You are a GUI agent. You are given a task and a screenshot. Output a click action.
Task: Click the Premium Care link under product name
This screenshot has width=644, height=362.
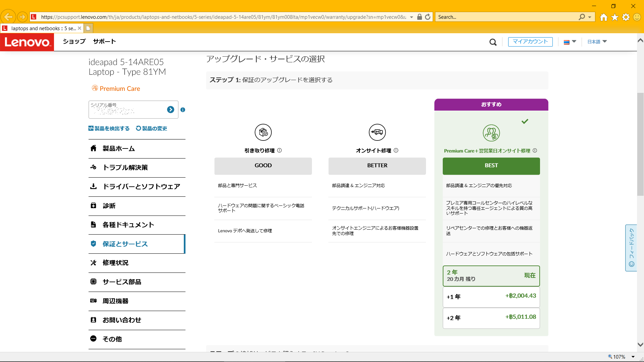116,88
